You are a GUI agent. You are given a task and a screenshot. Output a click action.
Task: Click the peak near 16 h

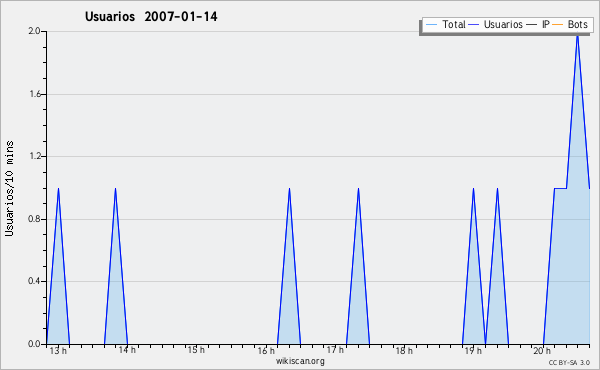coord(289,189)
